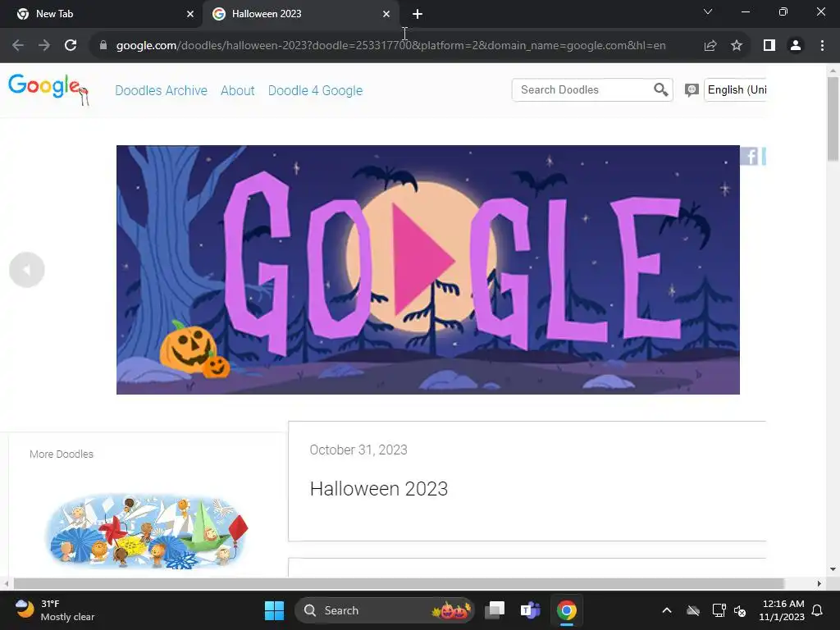840x630 pixels.
Task: Click the More Doodles heading
Action: [x=62, y=454]
